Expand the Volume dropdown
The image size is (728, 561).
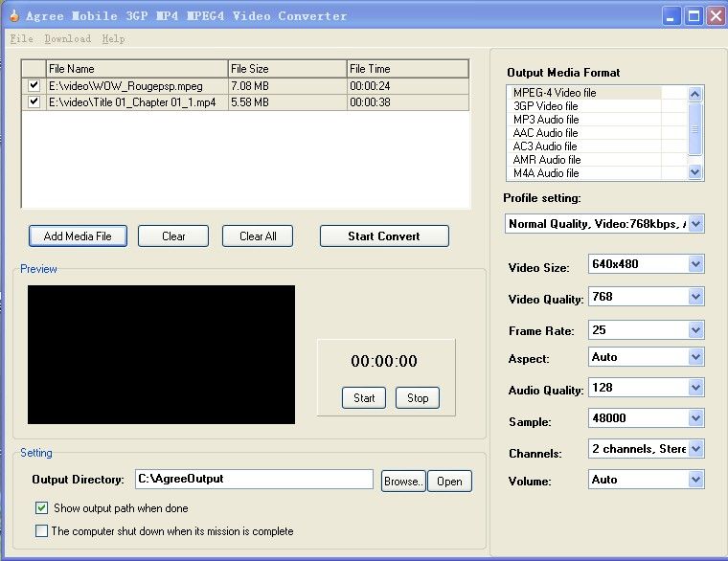tap(695, 480)
